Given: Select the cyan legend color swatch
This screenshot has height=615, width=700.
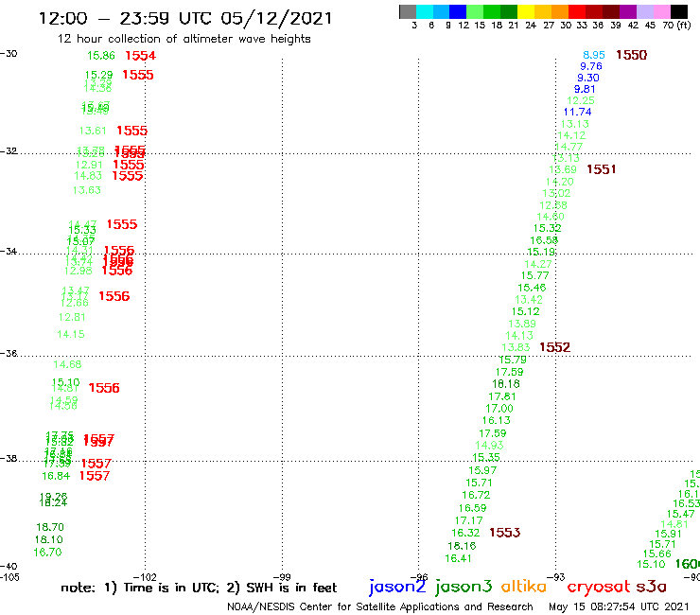Looking at the screenshot, I should (x=425, y=11).
